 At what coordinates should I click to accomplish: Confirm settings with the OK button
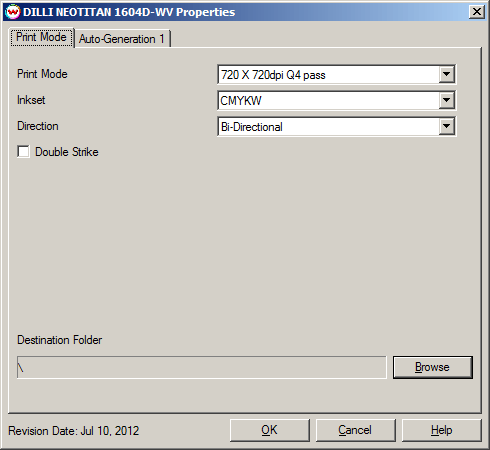(x=269, y=430)
